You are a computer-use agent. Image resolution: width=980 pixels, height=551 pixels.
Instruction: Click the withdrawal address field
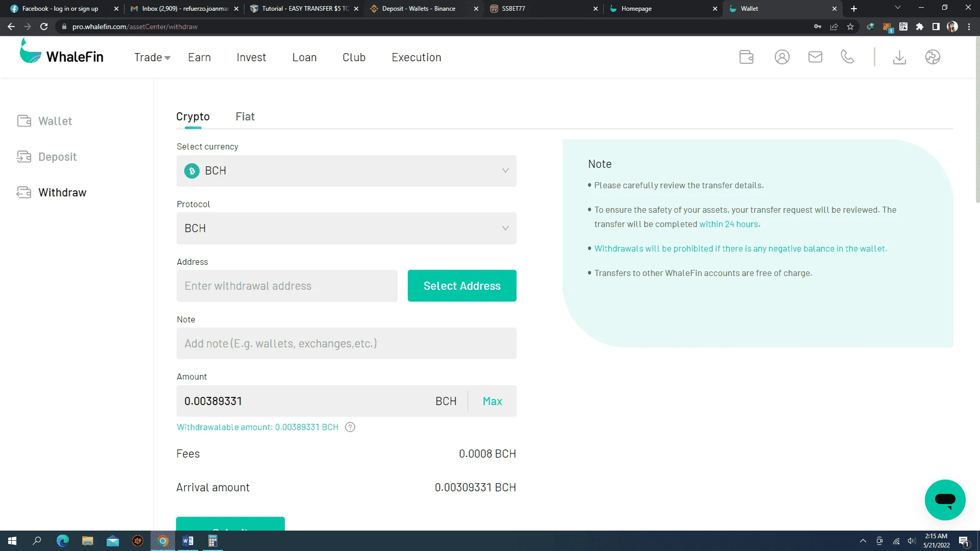287,286
